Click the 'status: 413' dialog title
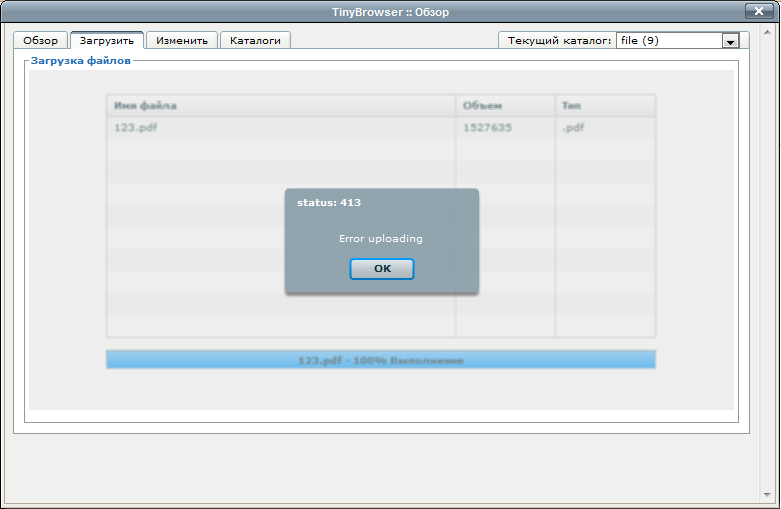The height and width of the screenshot is (509, 781). [x=329, y=203]
